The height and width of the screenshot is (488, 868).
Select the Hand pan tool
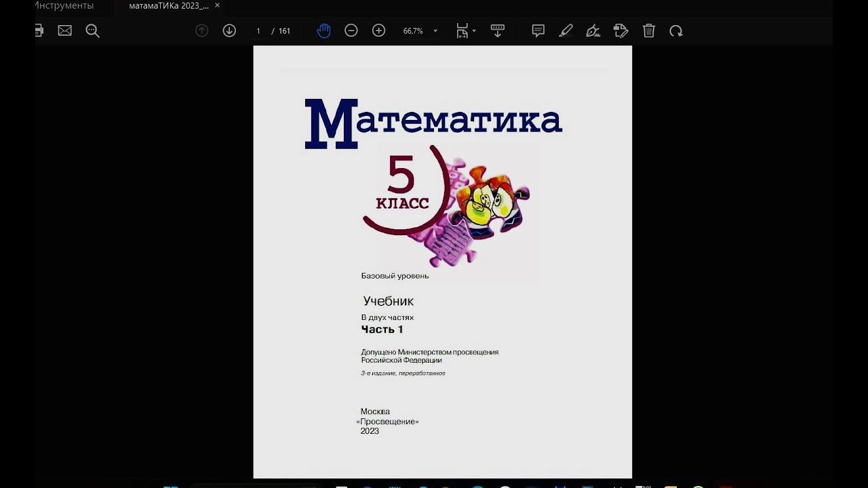coord(323,30)
